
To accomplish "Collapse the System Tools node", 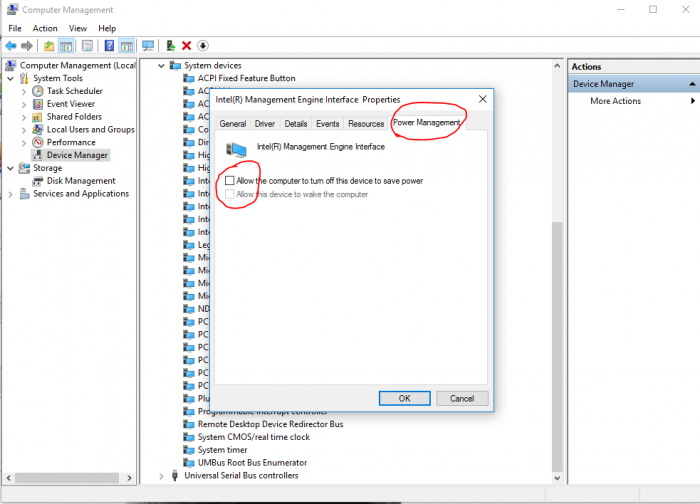I will tap(11, 79).
